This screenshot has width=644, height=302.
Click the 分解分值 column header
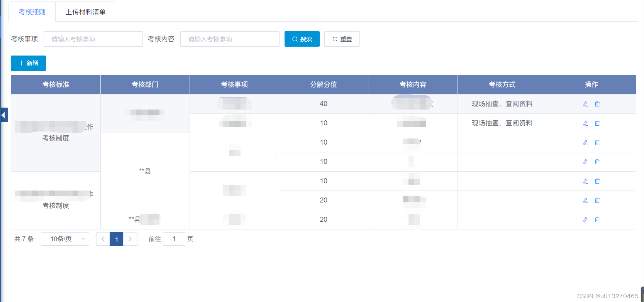tap(324, 84)
